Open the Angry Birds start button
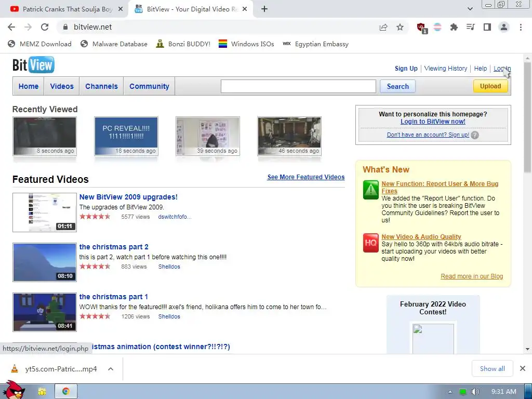This screenshot has height=399, width=532. tap(14, 390)
